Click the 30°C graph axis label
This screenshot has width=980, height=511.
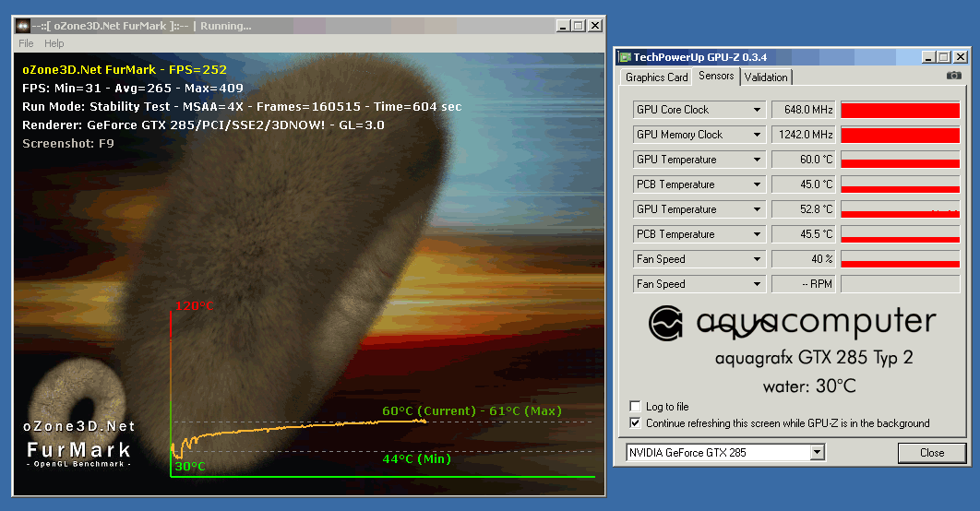pyautogui.click(x=190, y=466)
